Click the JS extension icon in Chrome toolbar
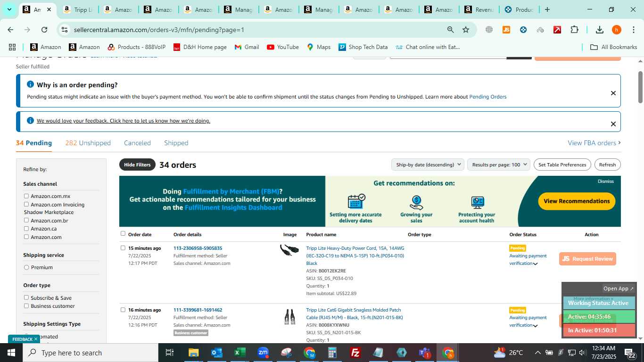Image resolution: width=644 pixels, height=362 pixels. tap(506, 30)
